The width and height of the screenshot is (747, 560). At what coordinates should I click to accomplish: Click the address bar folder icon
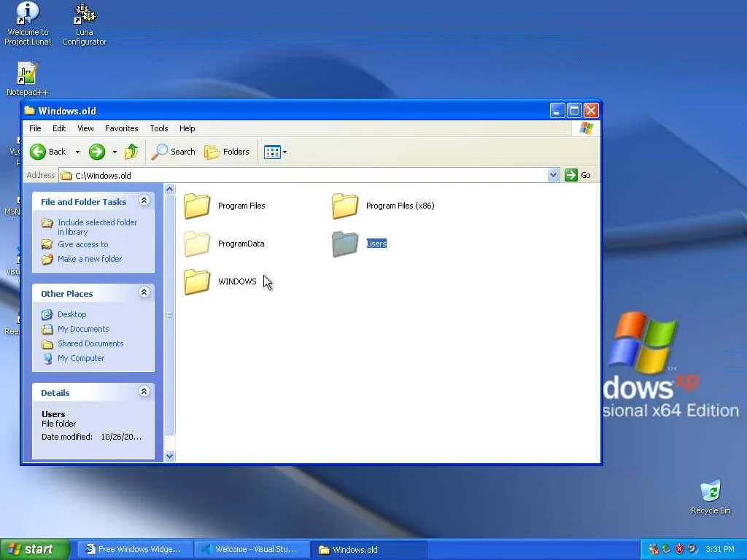(66, 175)
